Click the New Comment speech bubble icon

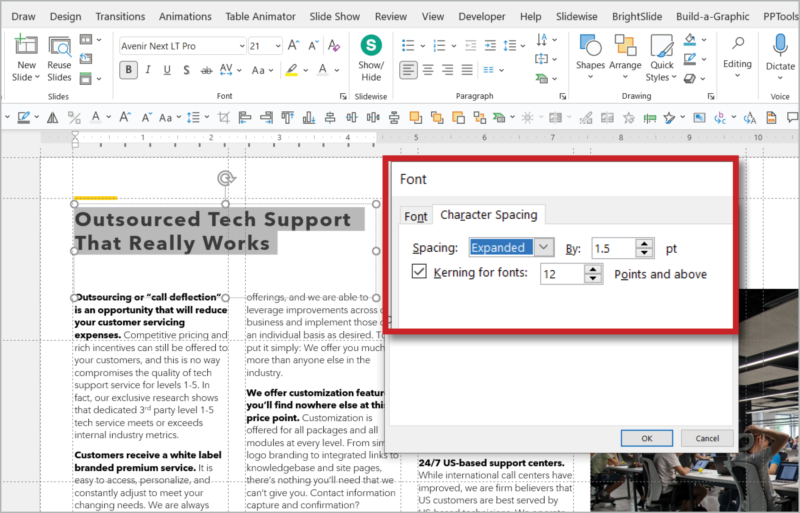(x=793, y=118)
